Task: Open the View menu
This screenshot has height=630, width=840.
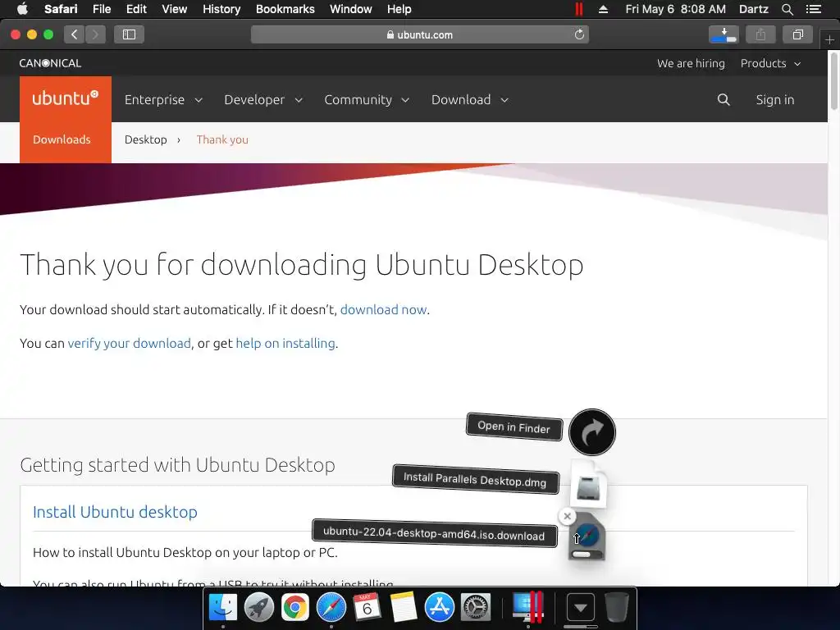Action: (174, 9)
